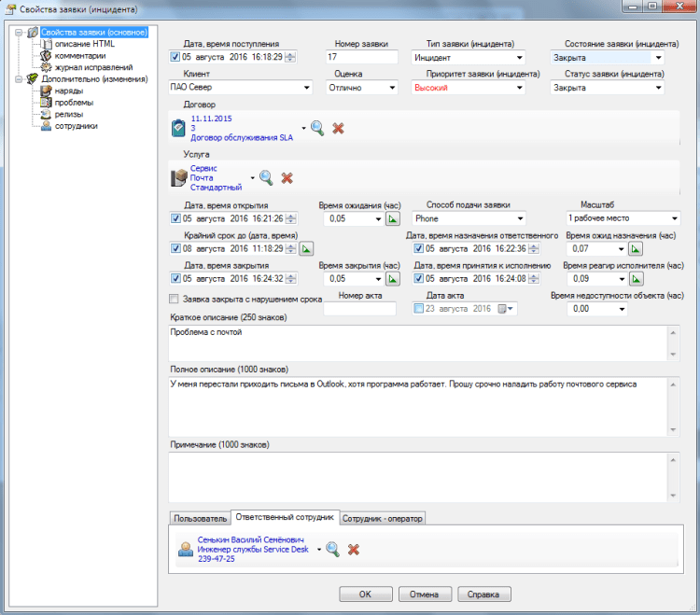Open the журнал исправлений tree node
Viewport: 700px width, 615px height.
(93, 67)
